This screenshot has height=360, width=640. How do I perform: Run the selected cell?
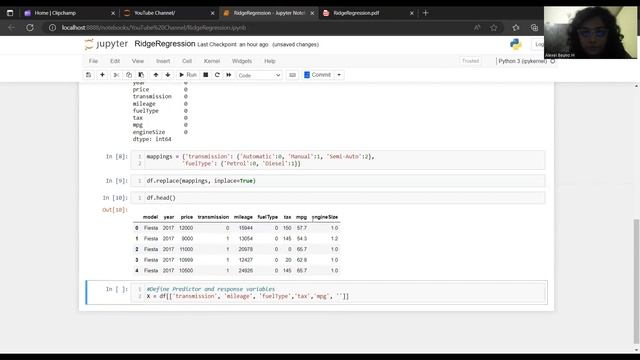(x=188, y=75)
